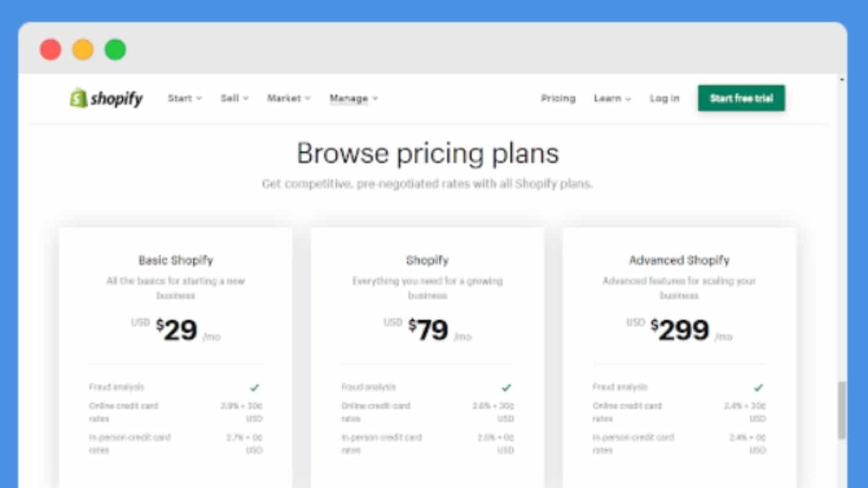The height and width of the screenshot is (488, 868).
Task: Click the Shopify logo in the header
Action: (x=106, y=98)
